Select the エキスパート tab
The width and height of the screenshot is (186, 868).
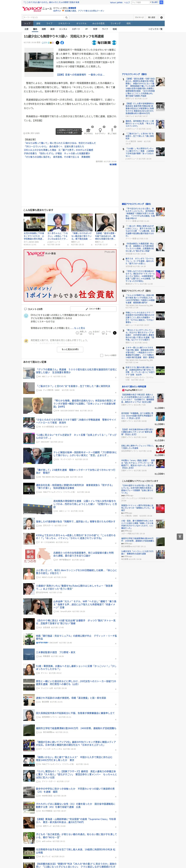coord(64,23)
